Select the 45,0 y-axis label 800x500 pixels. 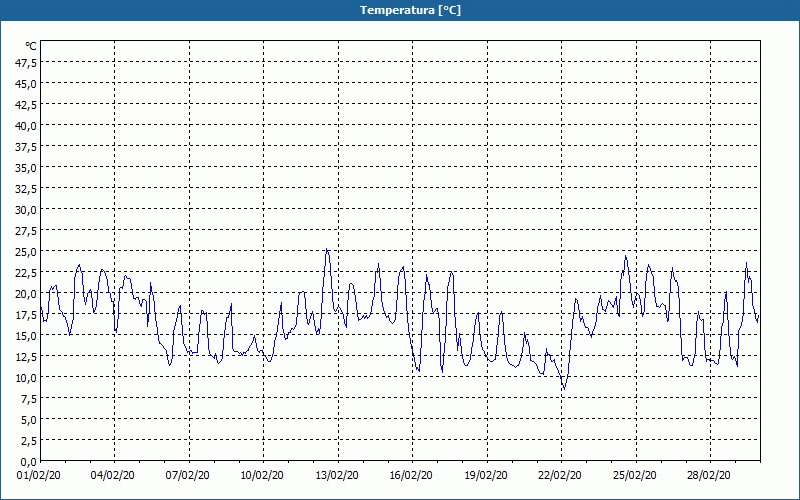[x=26, y=84]
